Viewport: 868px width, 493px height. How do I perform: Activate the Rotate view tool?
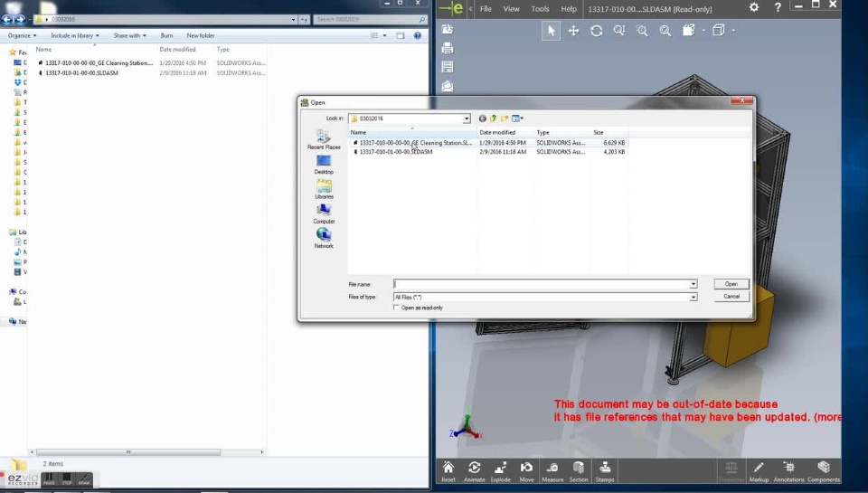(x=596, y=31)
